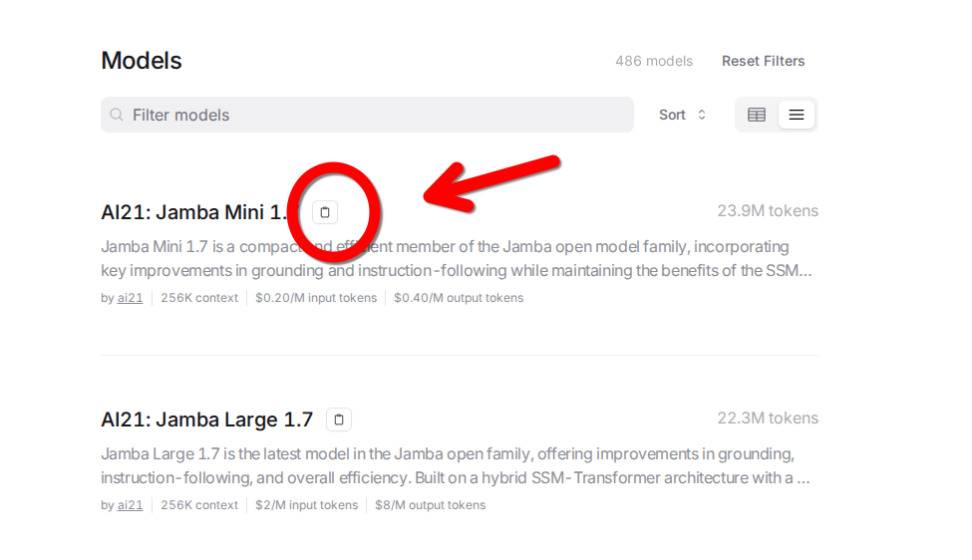This screenshot has height=560, width=972.
Task: Click 256K context under Jamba Large
Action: click(199, 505)
